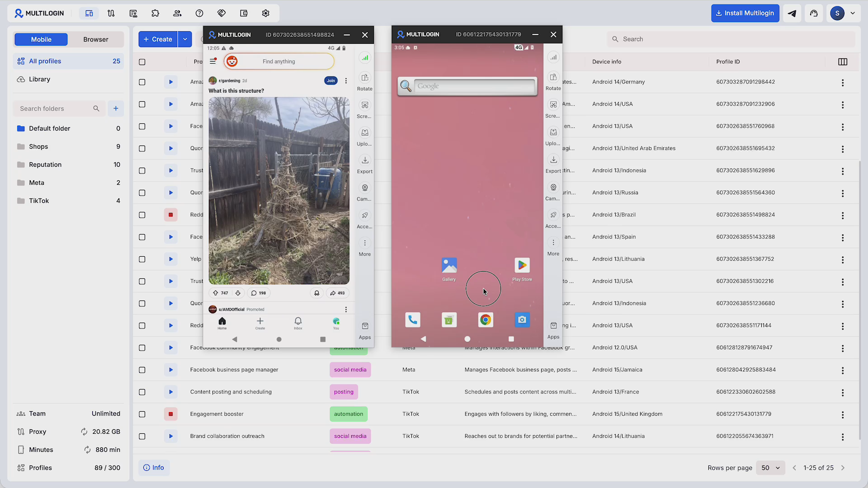Open the column layout icon in header
Viewport: 868px width, 488px height.
click(x=842, y=62)
